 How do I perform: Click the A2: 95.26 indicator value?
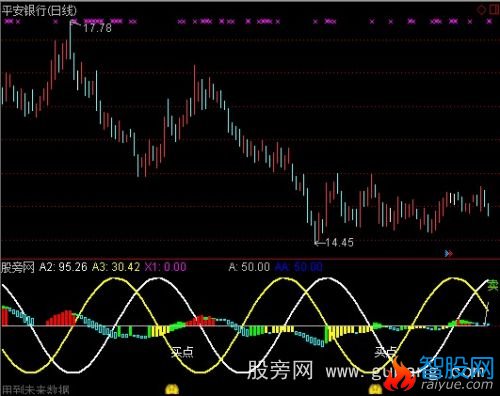tap(63, 267)
